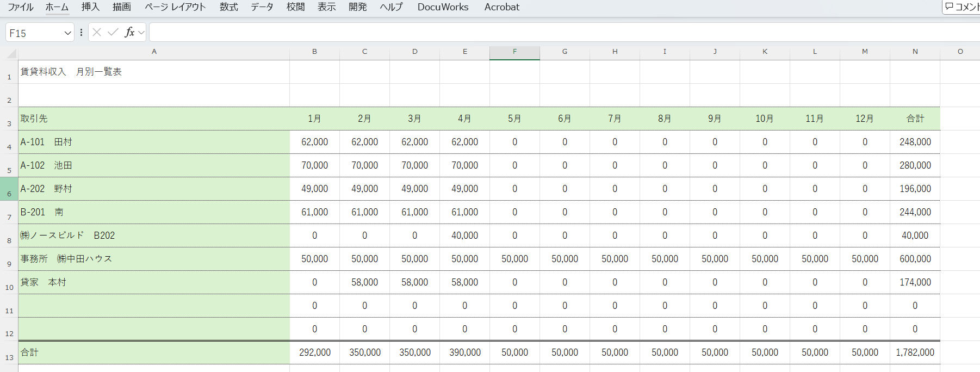Select the title cell 賃貸料収入 月別一覧表
The height and width of the screenshot is (372, 980).
[154, 72]
